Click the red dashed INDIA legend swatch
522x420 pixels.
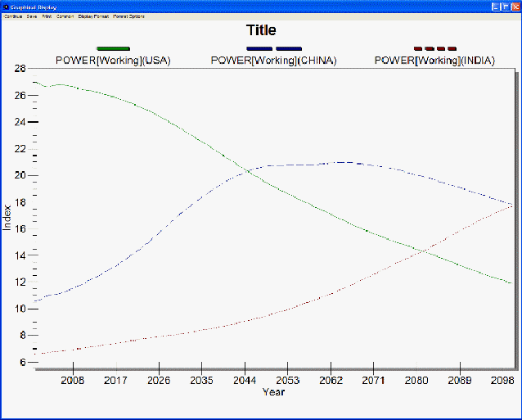coord(434,49)
